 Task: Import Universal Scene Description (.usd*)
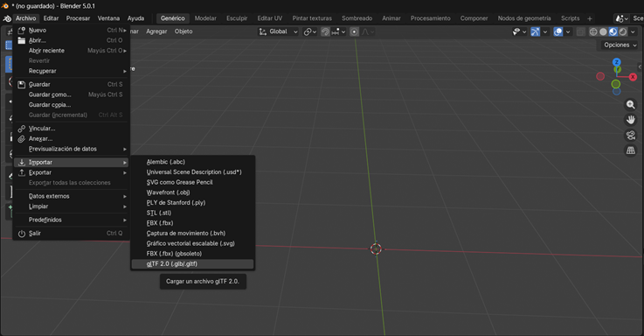[192, 172]
